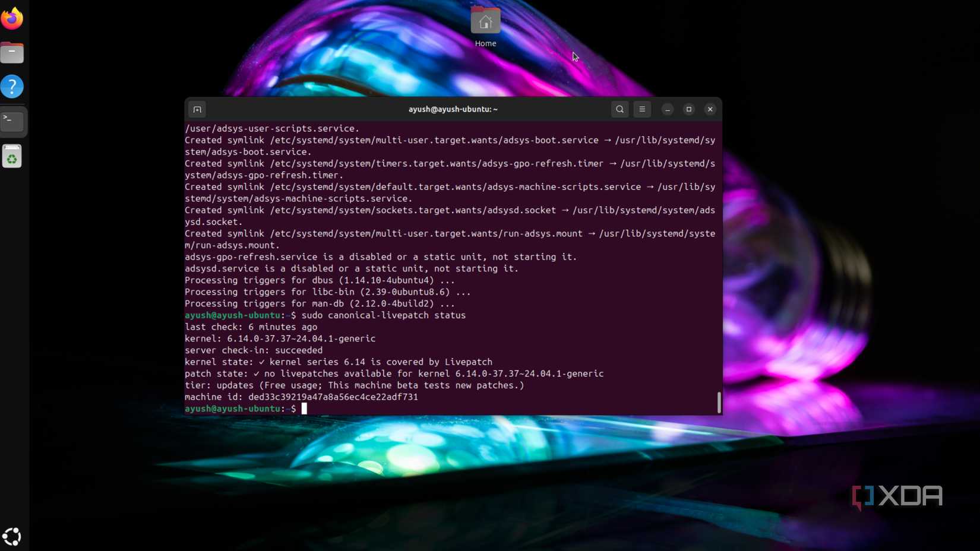Place cursor at the shell prompt

coord(303,408)
